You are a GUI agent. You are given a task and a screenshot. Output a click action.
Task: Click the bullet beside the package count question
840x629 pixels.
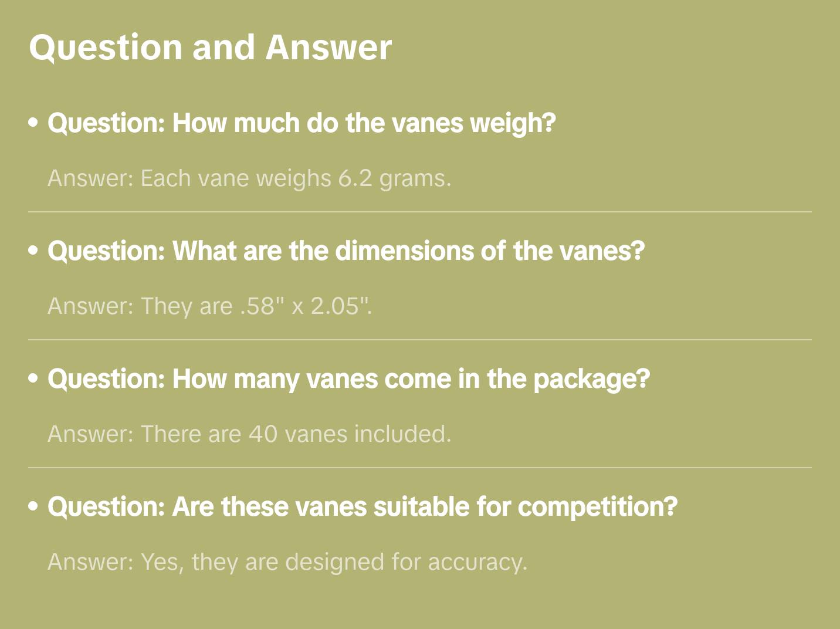coord(33,379)
